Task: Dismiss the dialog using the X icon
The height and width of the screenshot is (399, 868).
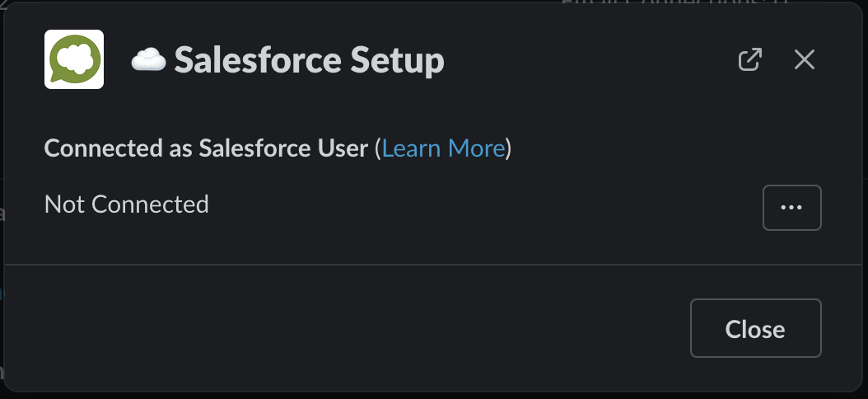Action: [805, 59]
